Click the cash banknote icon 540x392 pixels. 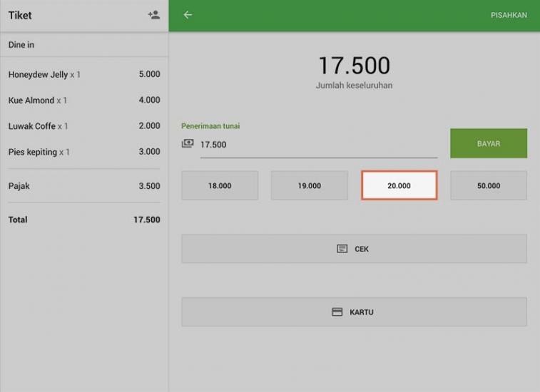tap(188, 144)
